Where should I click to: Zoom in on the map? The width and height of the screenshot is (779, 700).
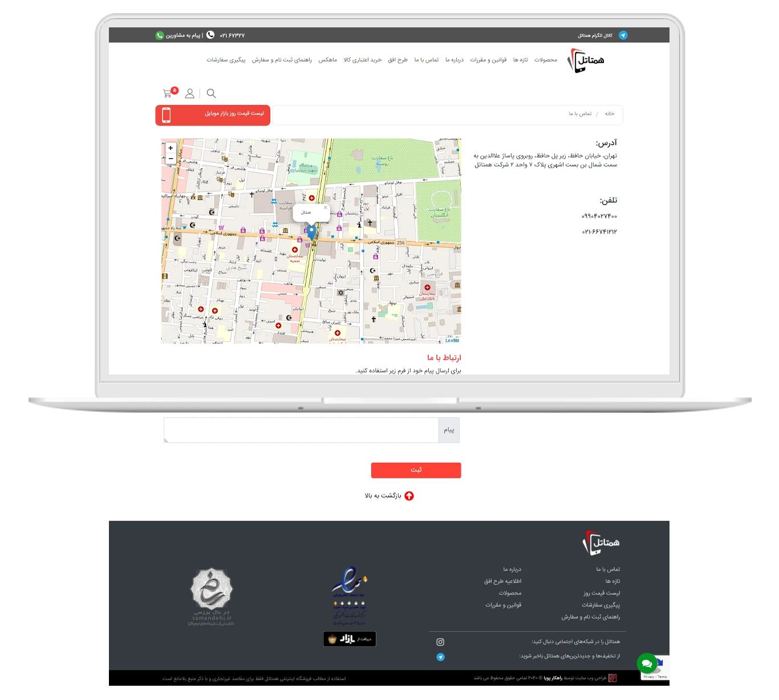coord(171,148)
